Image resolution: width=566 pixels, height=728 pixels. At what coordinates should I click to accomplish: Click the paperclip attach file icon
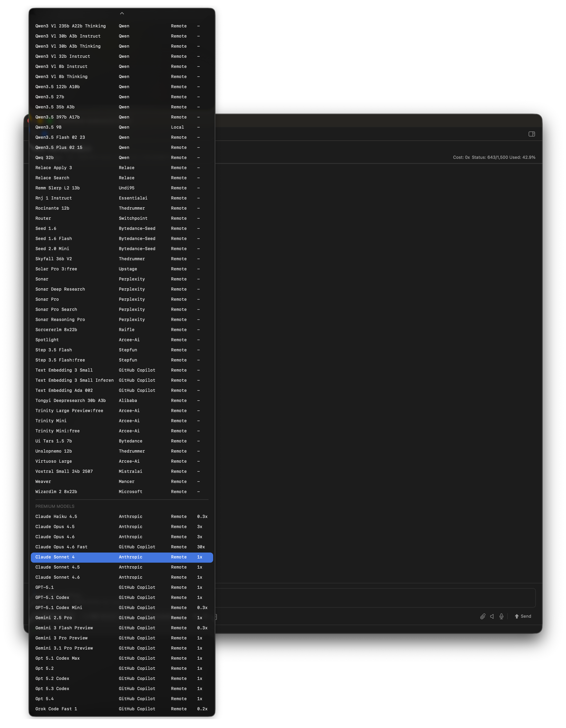point(483,616)
